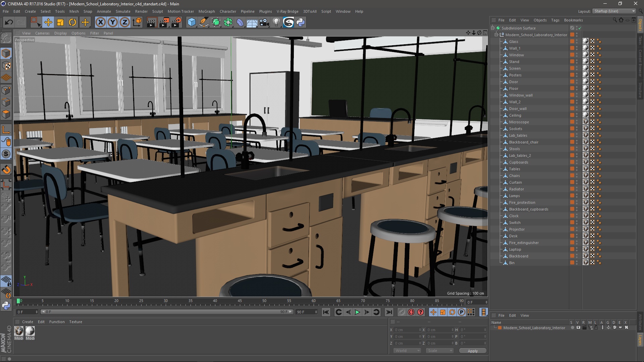Open the File menu

click(6, 11)
